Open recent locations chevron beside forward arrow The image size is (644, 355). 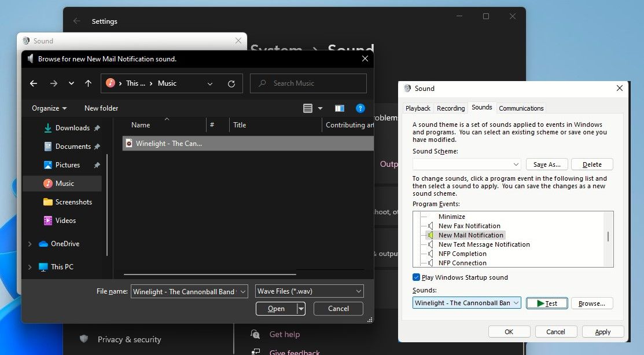(x=72, y=83)
